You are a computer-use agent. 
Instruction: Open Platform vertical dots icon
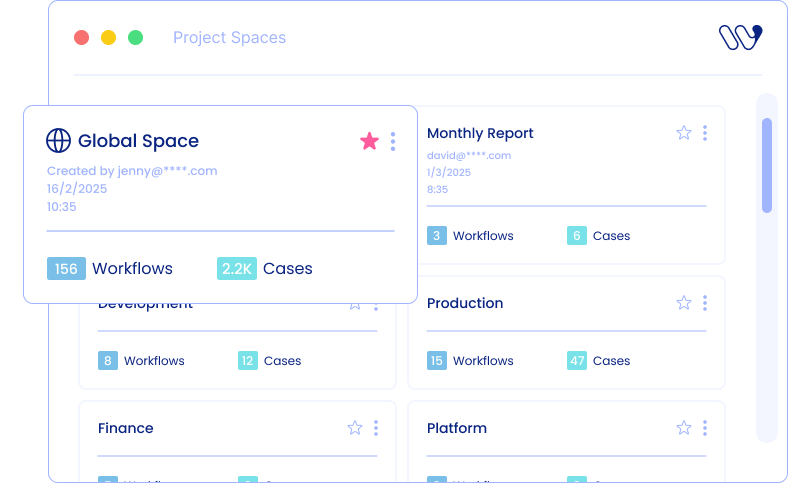(x=705, y=428)
